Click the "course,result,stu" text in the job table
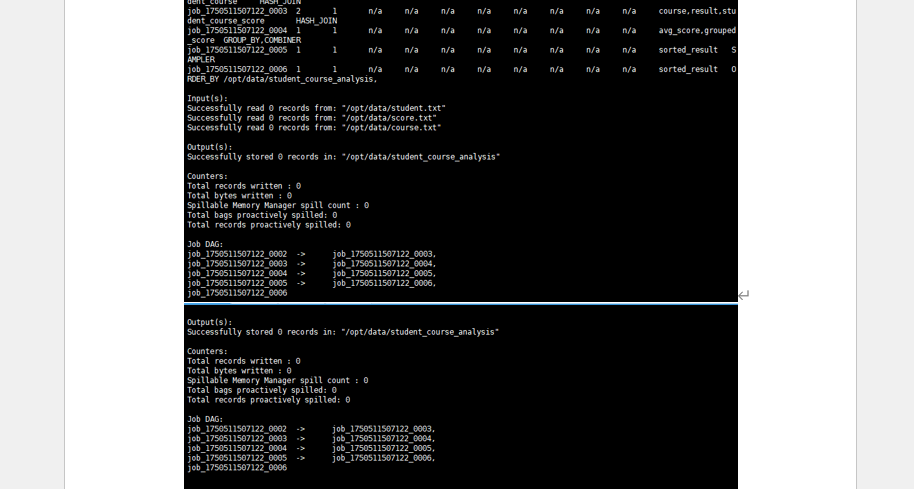This screenshot has height=489, width=914. point(697,11)
